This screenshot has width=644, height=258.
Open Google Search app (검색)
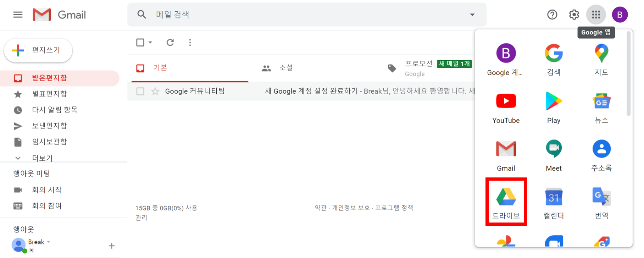[x=554, y=60]
